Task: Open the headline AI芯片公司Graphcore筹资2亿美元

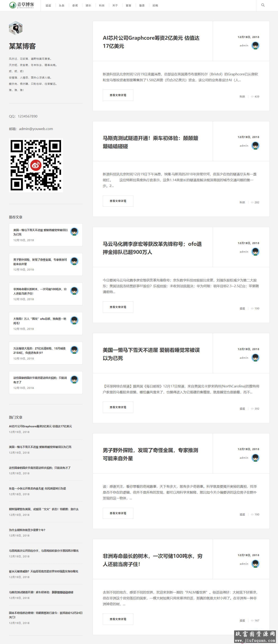Action: (x=151, y=42)
